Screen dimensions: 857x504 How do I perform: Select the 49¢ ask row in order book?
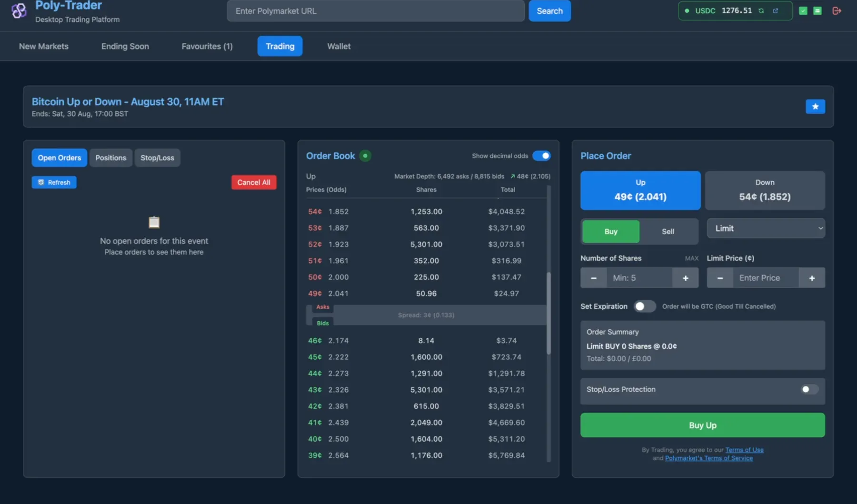click(x=426, y=294)
